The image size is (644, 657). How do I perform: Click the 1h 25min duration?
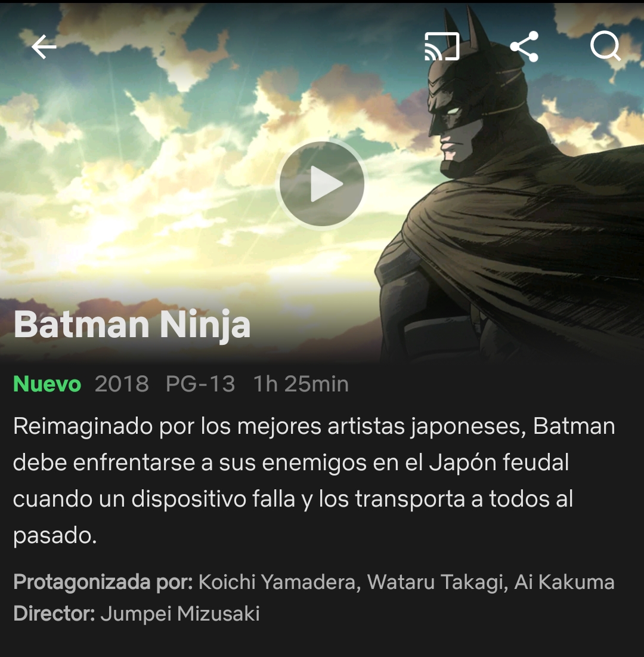coord(301,384)
